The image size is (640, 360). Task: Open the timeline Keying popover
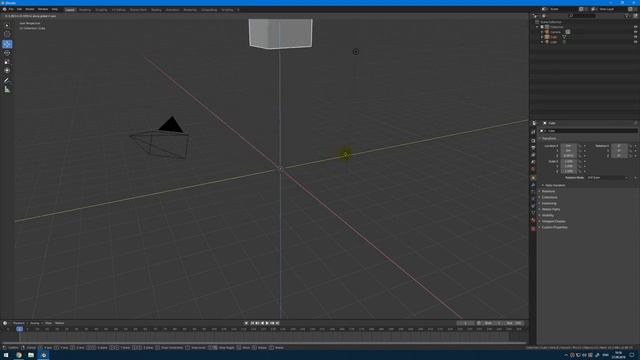35,323
